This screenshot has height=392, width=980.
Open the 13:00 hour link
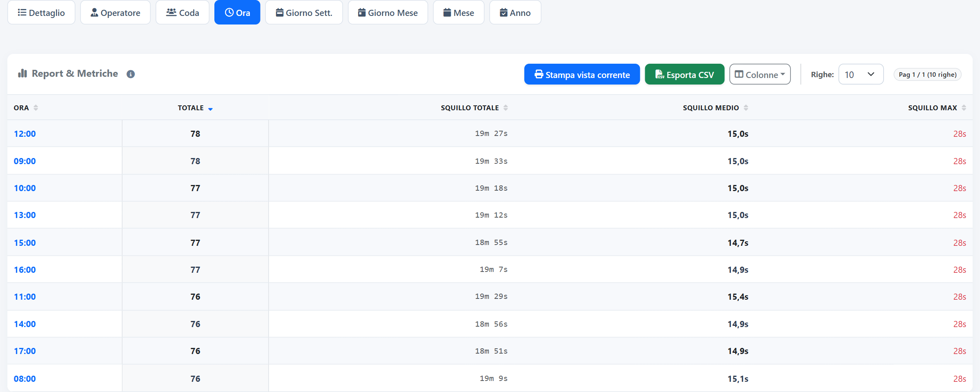(x=25, y=215)
